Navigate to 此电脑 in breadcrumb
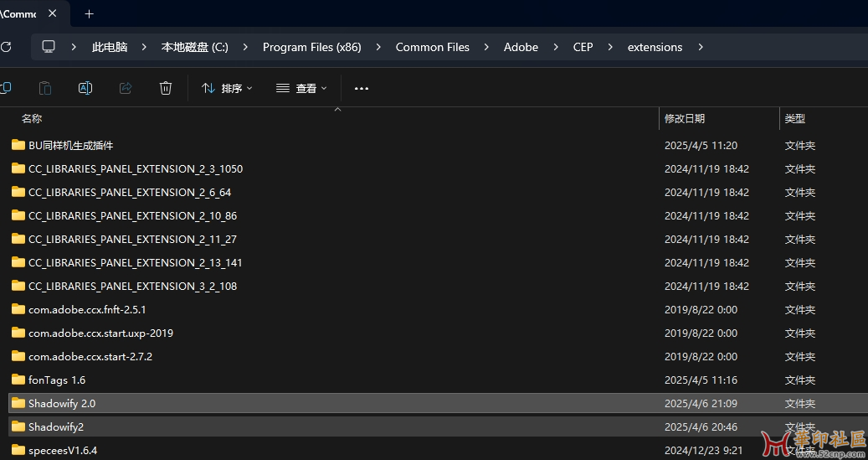The height and width of the screenshot is (460, 868). (110, 47)
